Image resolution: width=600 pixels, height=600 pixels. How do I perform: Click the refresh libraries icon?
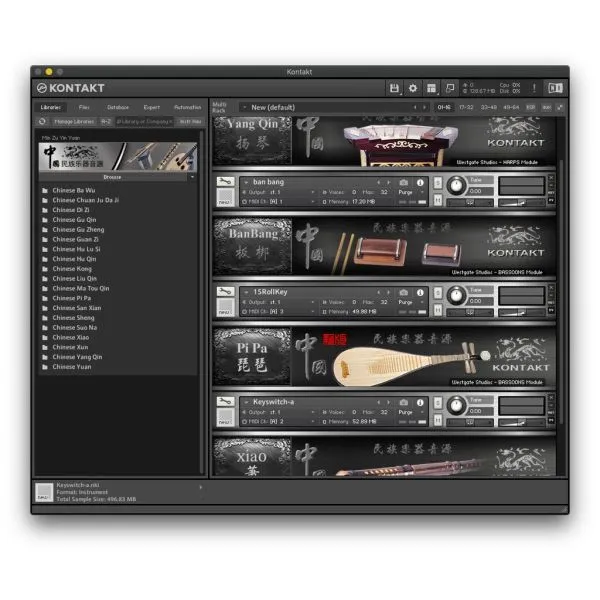pyautogui.click(x=43, y=121)
